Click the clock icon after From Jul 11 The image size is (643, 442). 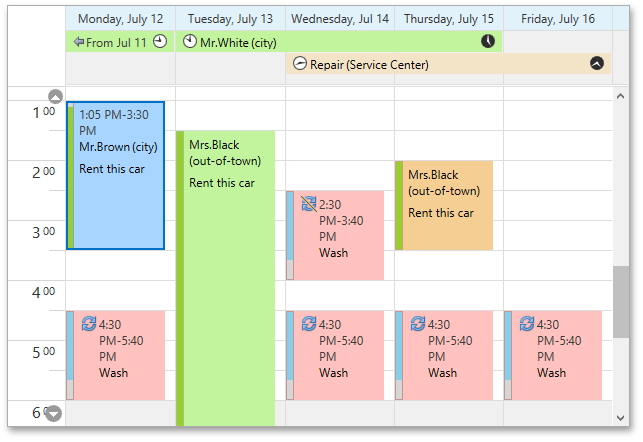pyautogui.click(x=160, y=41)
